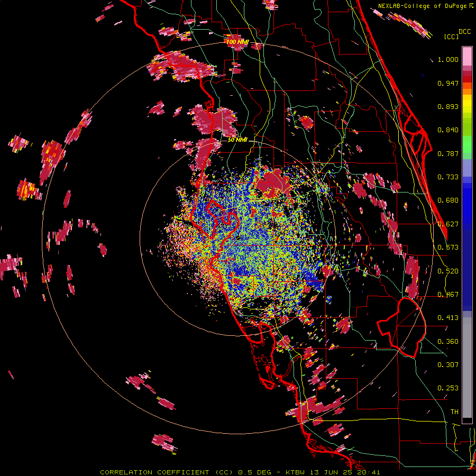Click the 0.253 color scale label
This screenshot has height=476, width=476.
[448, 388]
